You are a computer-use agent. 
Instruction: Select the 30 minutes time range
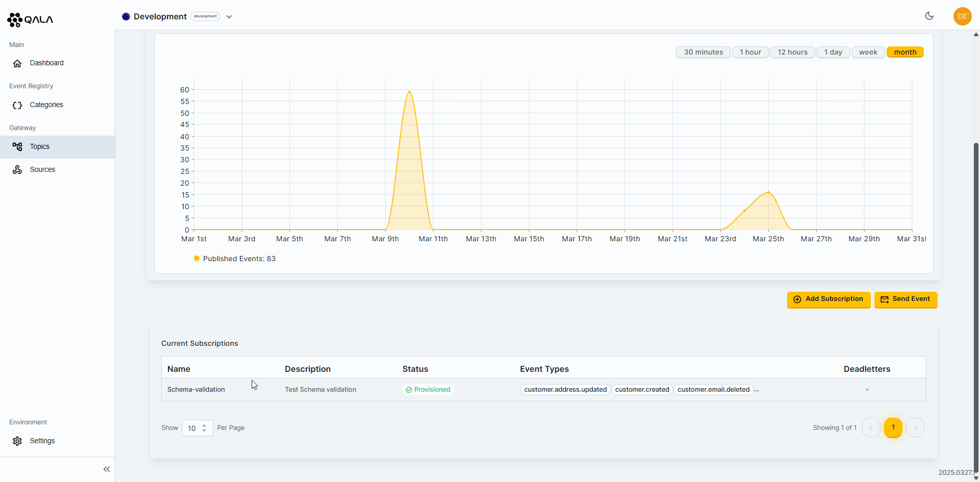(703, 52)
